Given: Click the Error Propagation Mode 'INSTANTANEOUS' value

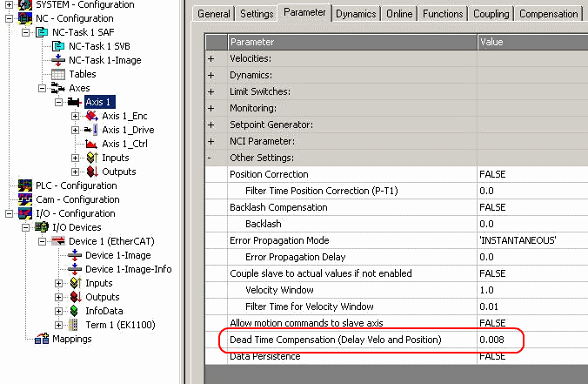Looking at the screenshot, I should pos(518,240).
